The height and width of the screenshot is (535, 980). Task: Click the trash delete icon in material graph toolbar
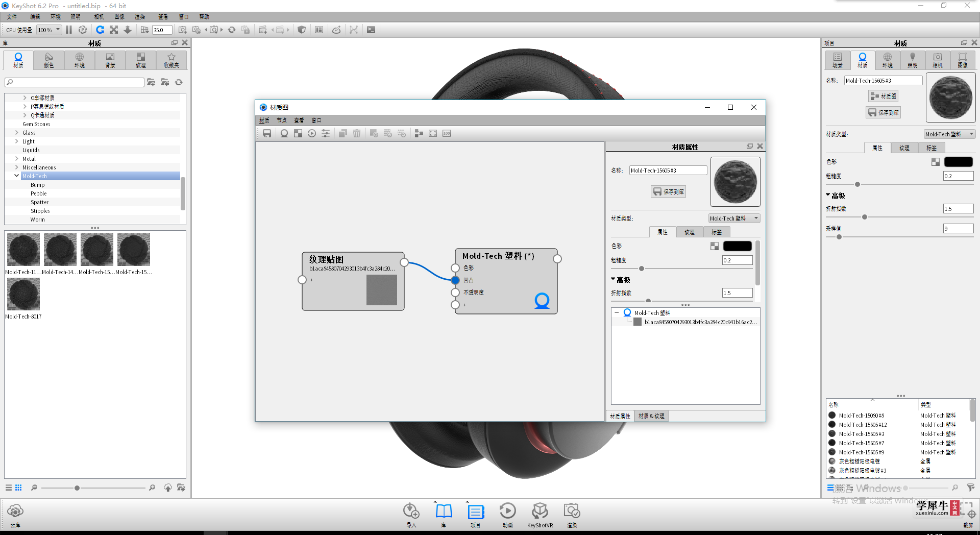[x=357, y=133]
